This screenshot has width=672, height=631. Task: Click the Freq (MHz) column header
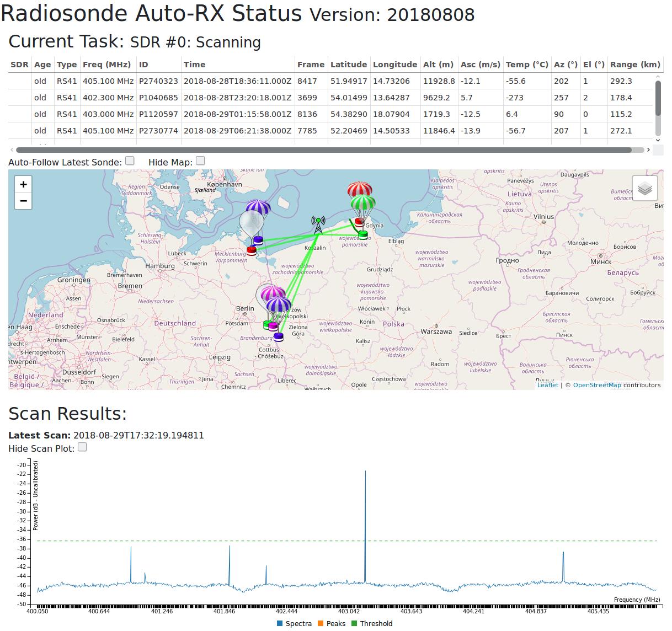(107, 65)
